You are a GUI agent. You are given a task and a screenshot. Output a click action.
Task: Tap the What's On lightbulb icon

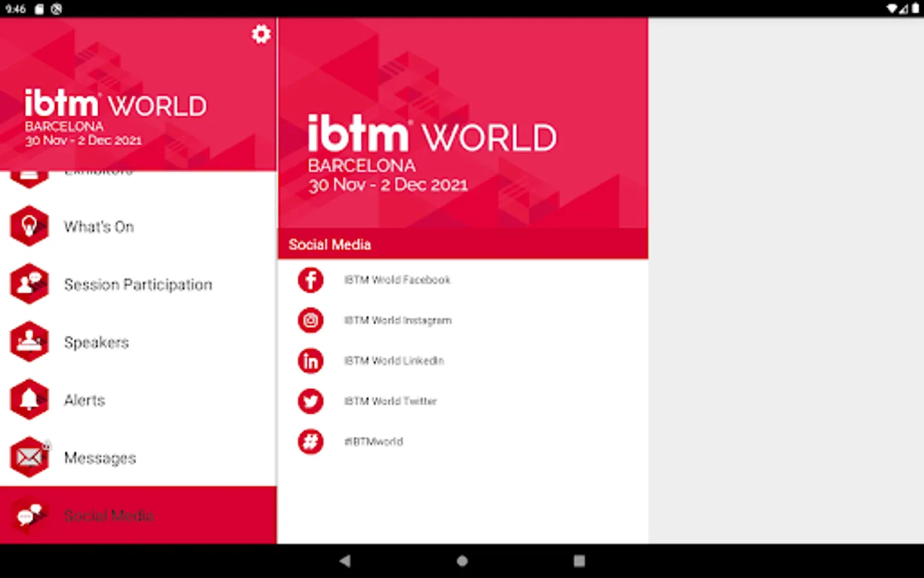pos(30,226)
